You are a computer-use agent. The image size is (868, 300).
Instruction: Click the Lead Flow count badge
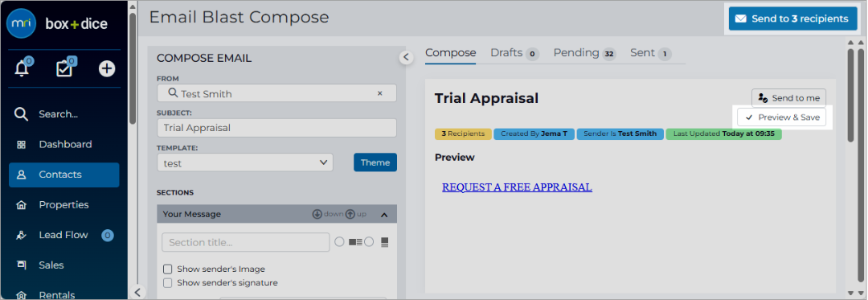point(108,235)
